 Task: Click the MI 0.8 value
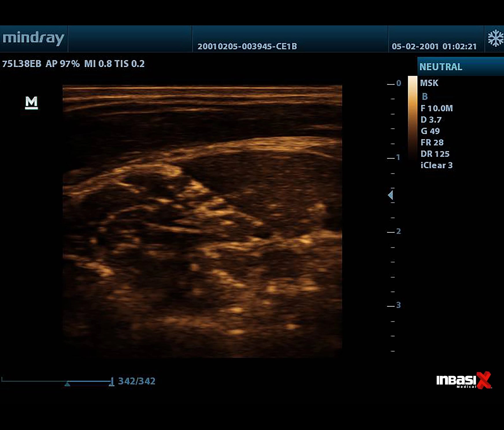[98, 64]
